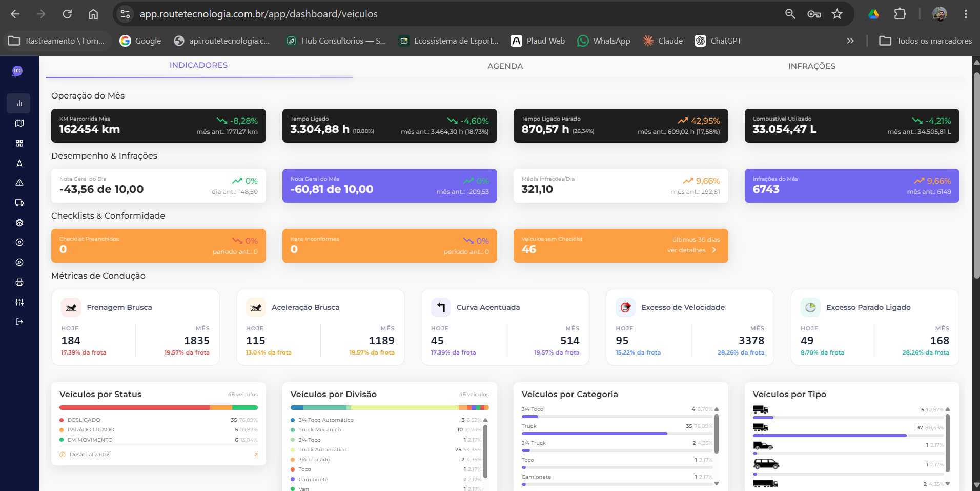
Task: Open the WhatsApp bookmark
Action: pyautogui.click(x=604, y=41)
